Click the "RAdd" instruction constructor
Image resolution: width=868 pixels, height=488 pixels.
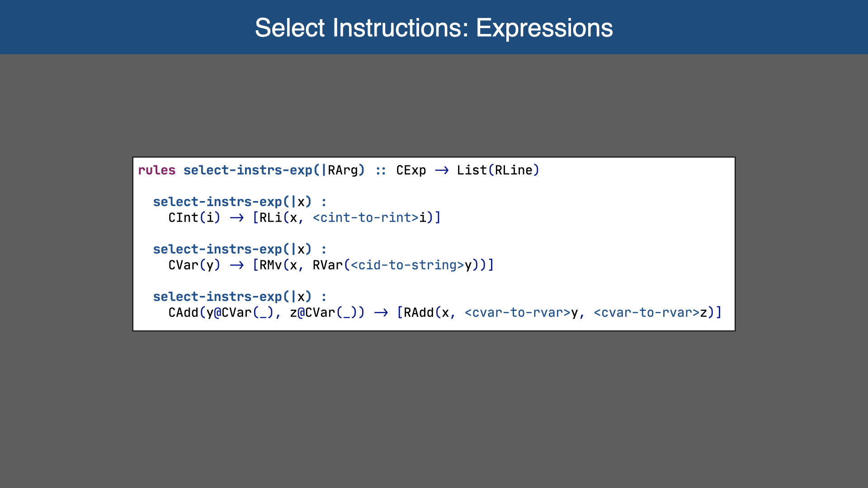point(419,313)
